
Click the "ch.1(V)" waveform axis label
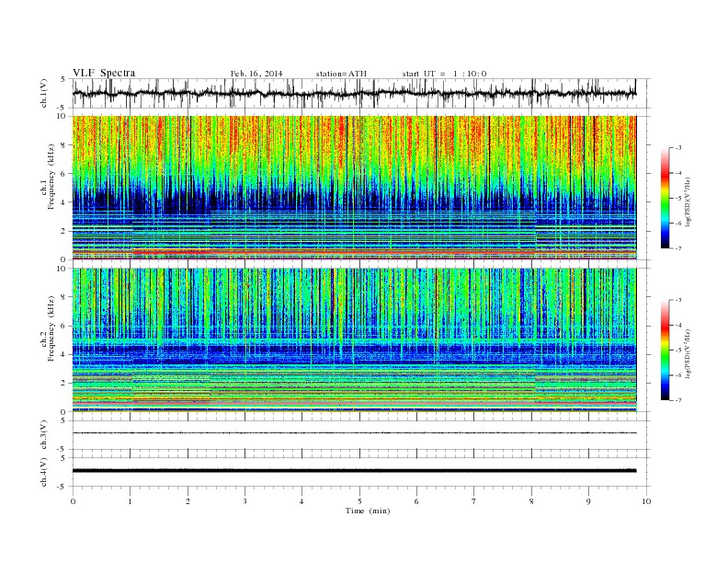44,93
